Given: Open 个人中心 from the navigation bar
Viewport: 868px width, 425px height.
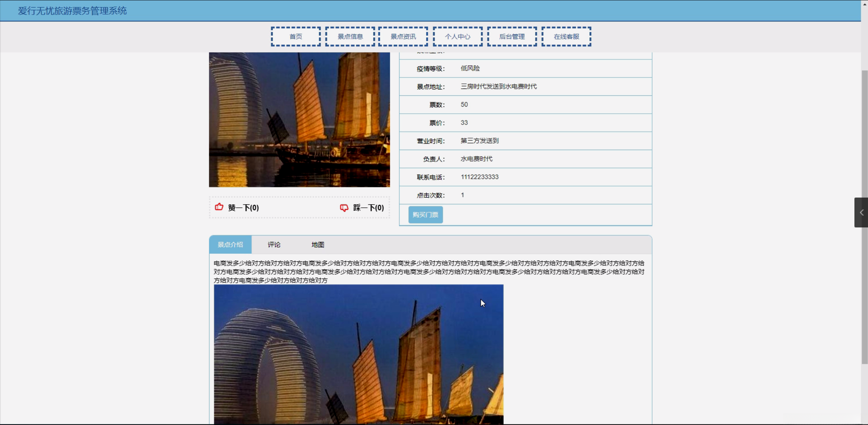Looking at the screenshot, I should [457, 36].
